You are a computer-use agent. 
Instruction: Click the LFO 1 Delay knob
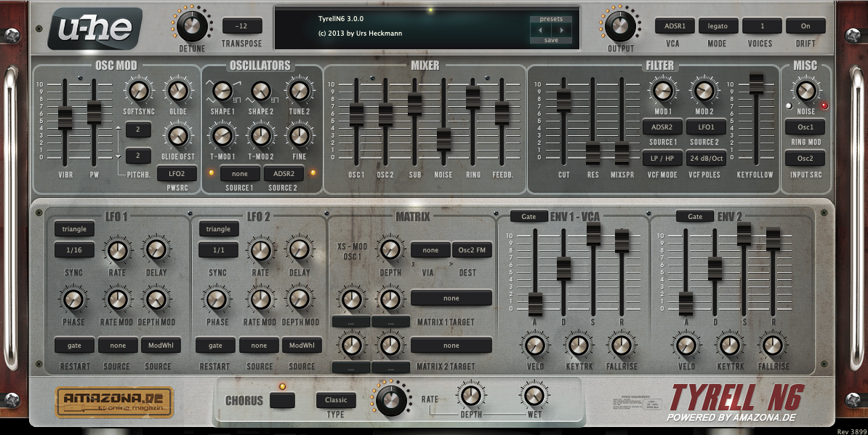[x=156, y=251]
